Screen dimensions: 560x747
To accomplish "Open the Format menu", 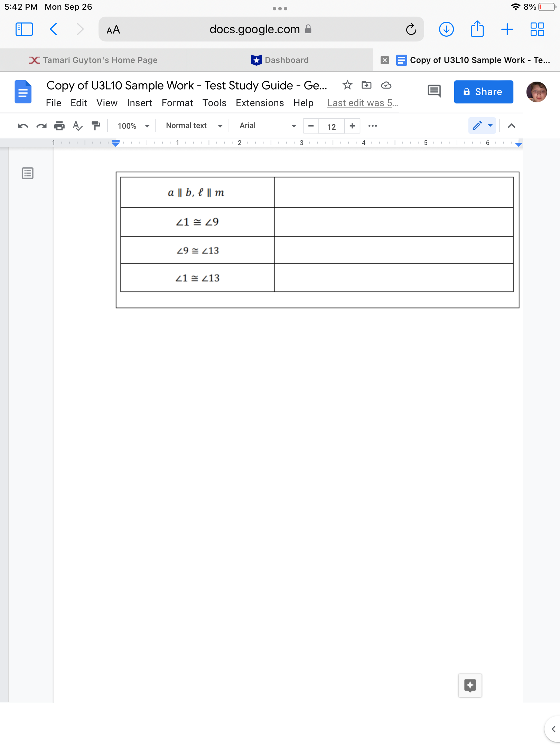I will [x=177, y=103].
